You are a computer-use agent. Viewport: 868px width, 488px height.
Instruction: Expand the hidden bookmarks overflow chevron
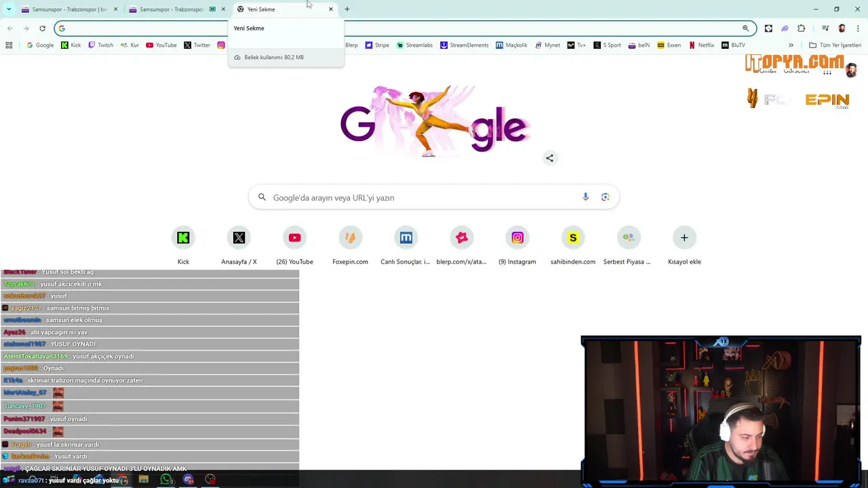pos(791,45)
